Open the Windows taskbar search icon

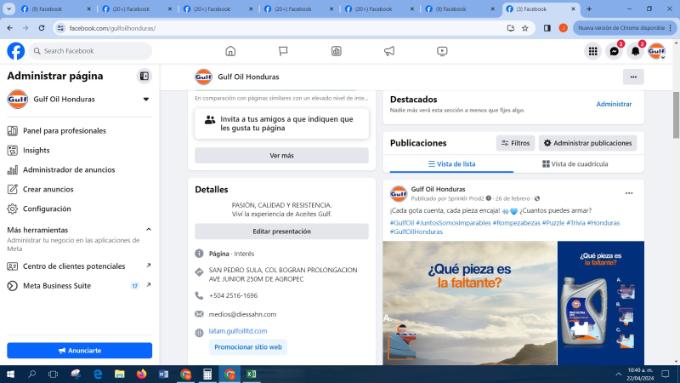coord(32,374)
